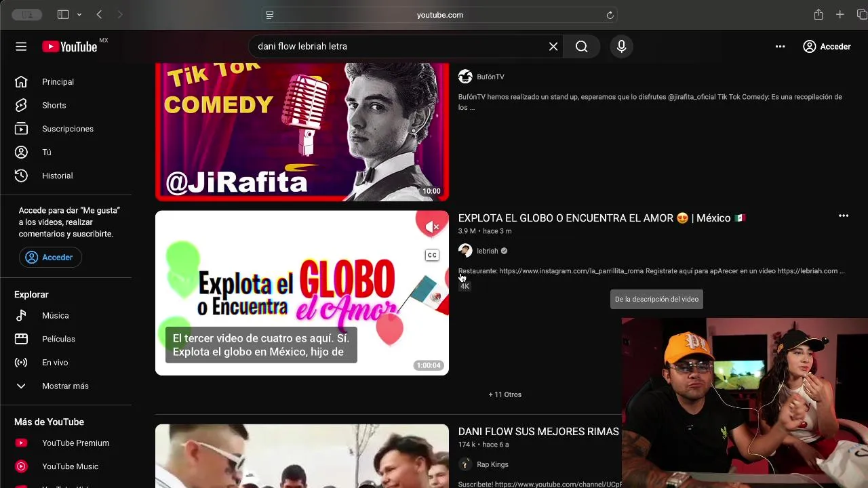Open the EXPLOTA EL GLOBO O ENCUENTRA EL AMOR title
Screen dimensions: 868x488
[601, 218]
